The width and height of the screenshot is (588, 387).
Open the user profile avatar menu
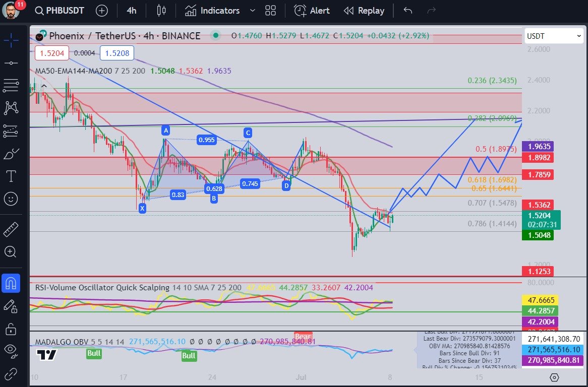point(11,11)
